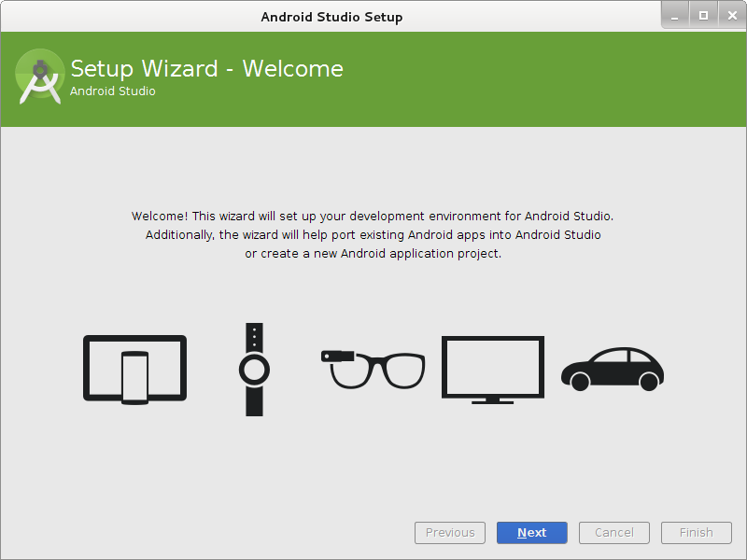Screen dimensions: 747x560
Task: Click the 'Android Studio' subtitle in header
Action: 113,91
